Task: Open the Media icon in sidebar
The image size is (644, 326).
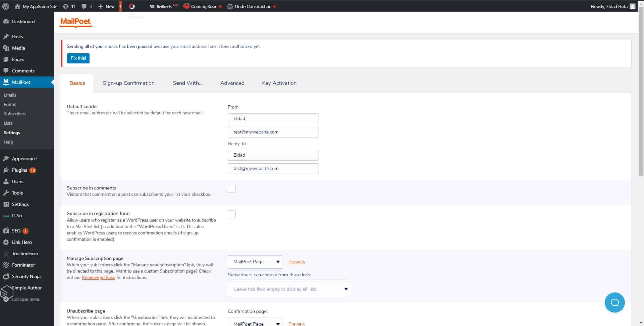Action: pos(6,48)
